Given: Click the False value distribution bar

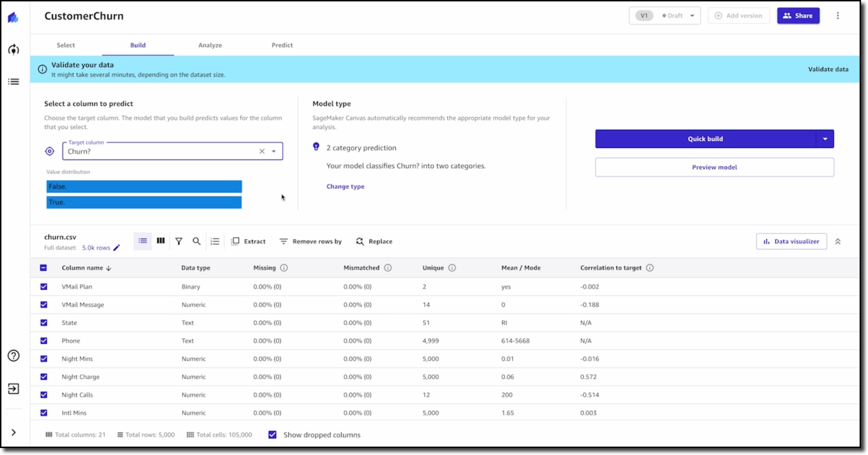Looking at the screenshot, I should coord(144,187).
